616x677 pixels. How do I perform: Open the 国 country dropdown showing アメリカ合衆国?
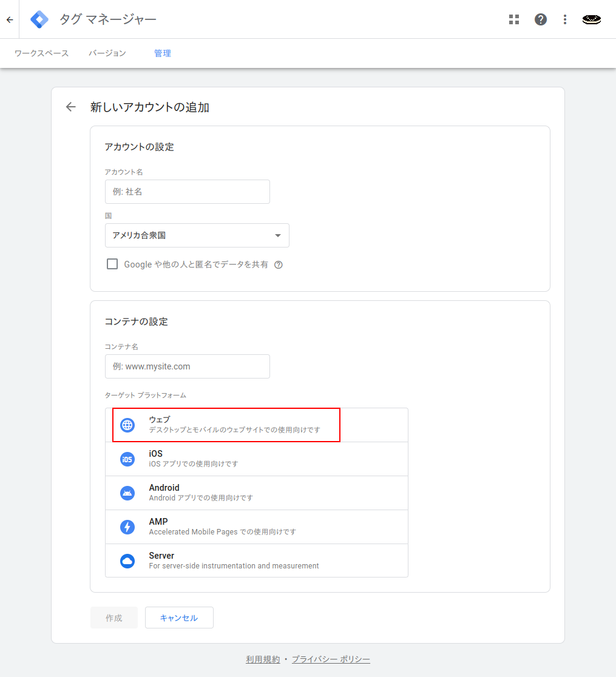pyautogui.click(x=197, y=235)
